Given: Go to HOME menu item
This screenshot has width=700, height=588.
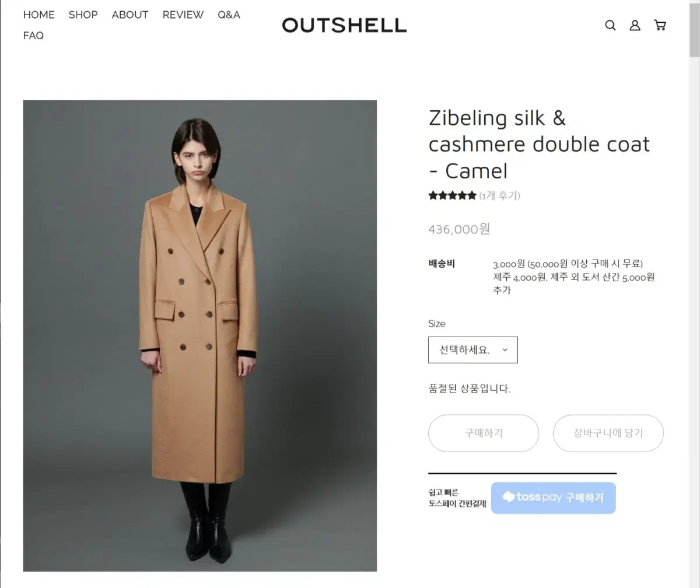Looking at the screenshot, I should [x=39, y=15].
